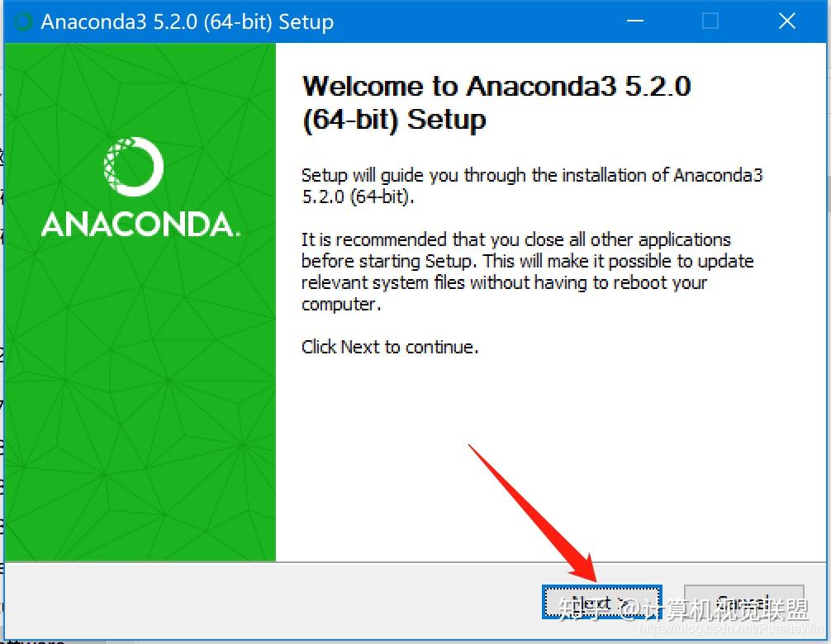Click the circular Anaconda logo in green panel
The image size is (831, 644).
(x=134, y=166)
